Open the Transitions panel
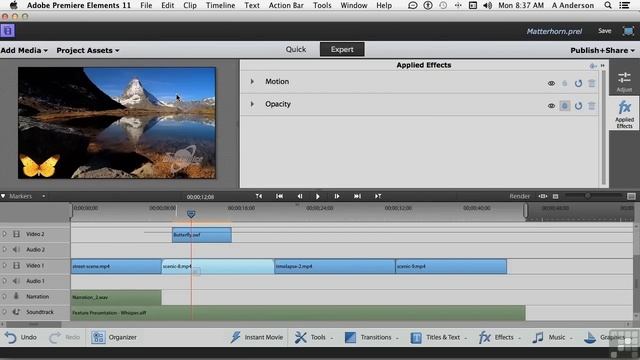Viewport: 640px width, 360px height. (x=371, y=337)
